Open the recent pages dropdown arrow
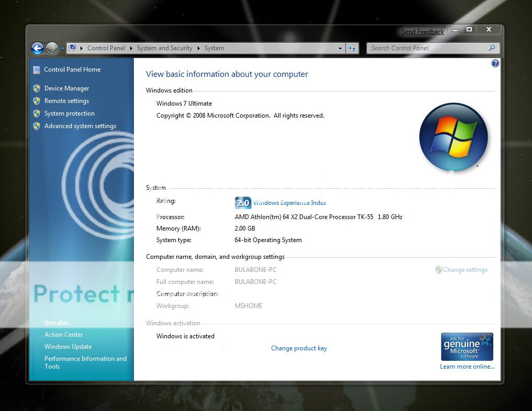The height and width of the screenshot is (411, 532). (x=63, y=49)
